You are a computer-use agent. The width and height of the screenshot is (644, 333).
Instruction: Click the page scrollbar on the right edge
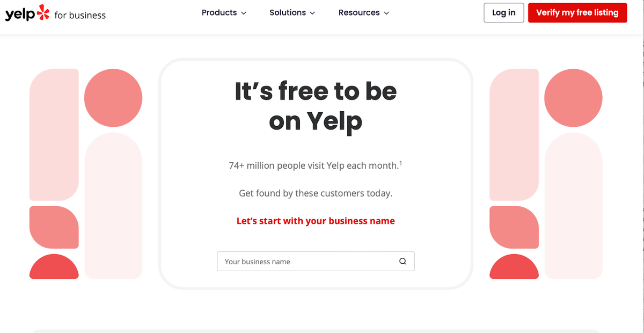click(641, 64)
